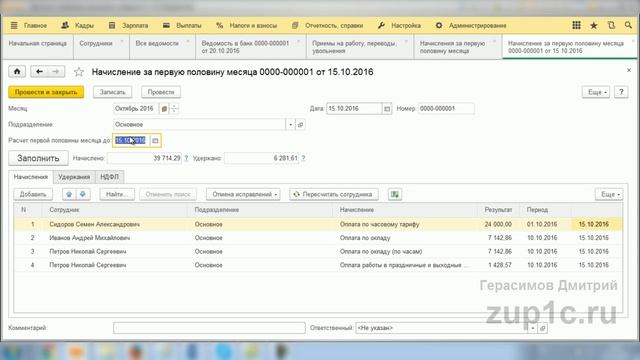Click the month stepper arrows
The image size is (640, 360).
click(173, 109)
